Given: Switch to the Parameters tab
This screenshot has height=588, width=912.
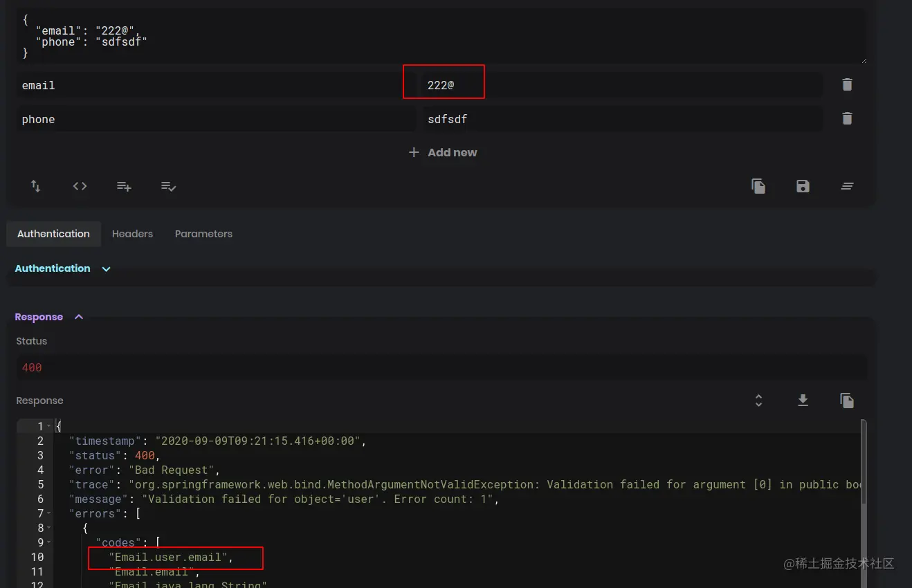Looking at the screenshot, I should (x=203, y=234).
